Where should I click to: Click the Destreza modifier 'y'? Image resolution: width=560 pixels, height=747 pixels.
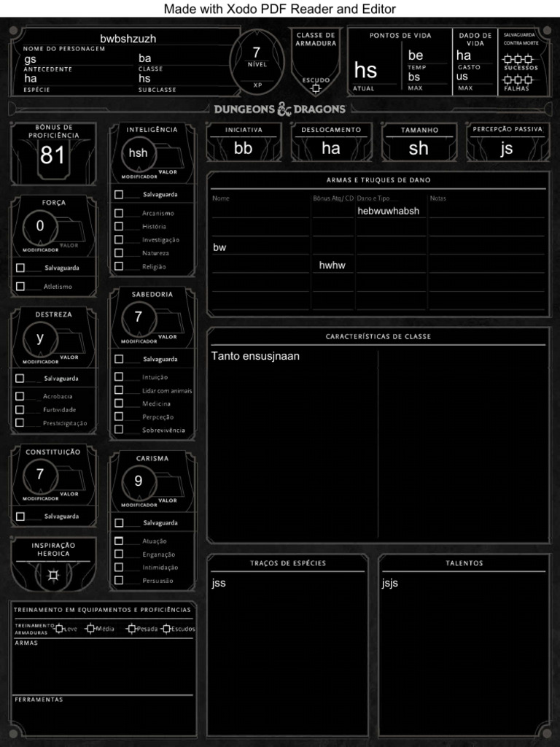[40, 338]
